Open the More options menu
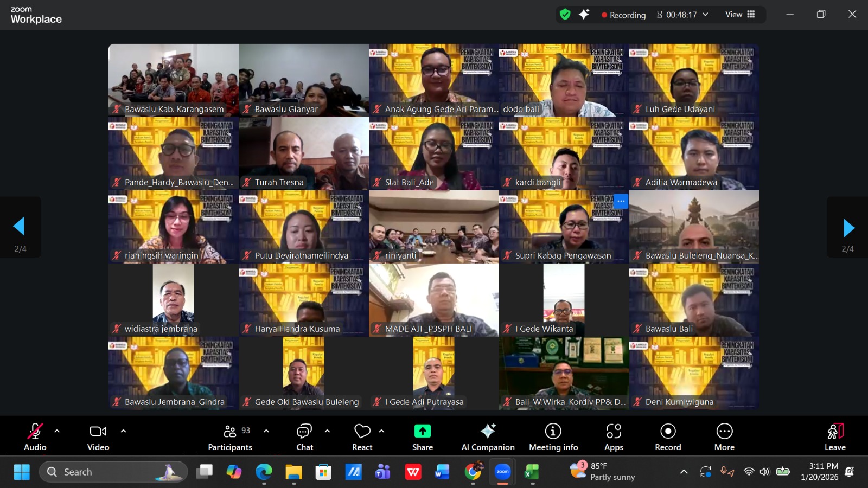 (724, 436)
